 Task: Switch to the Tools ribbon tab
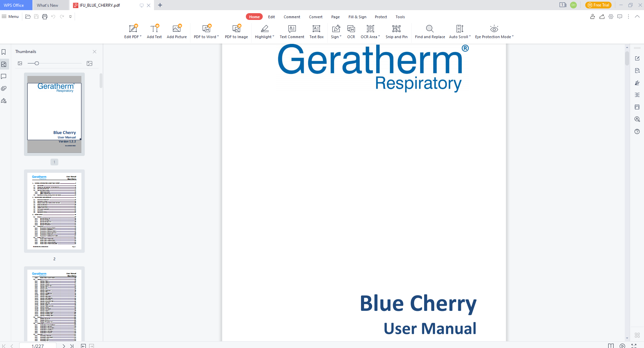pyautogui.click(x=400, y=17)
